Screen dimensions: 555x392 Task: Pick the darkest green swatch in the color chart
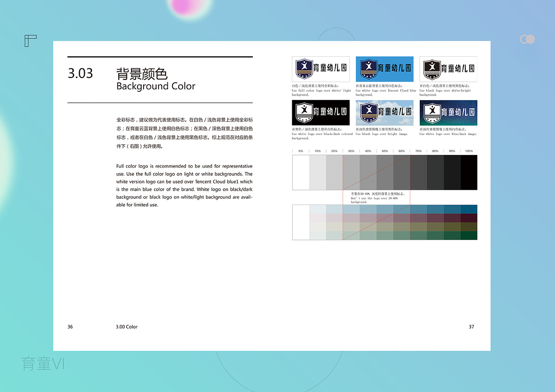click(x=469, y=235)
